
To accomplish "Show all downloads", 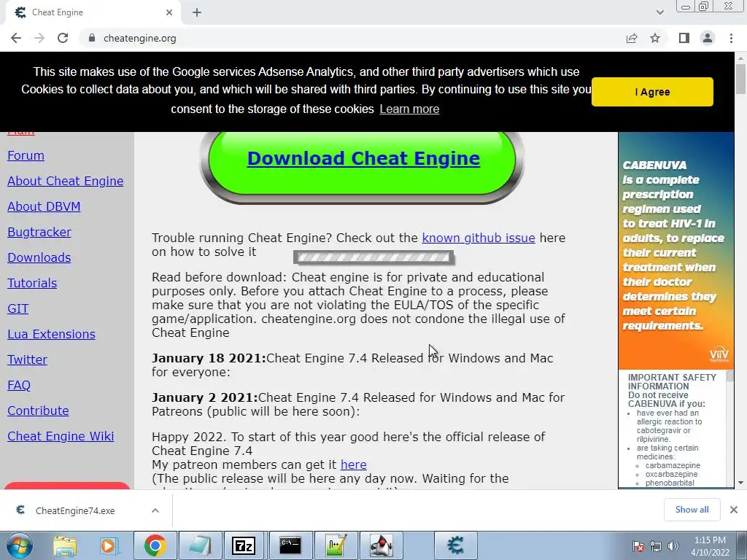I will pos(692,510).
